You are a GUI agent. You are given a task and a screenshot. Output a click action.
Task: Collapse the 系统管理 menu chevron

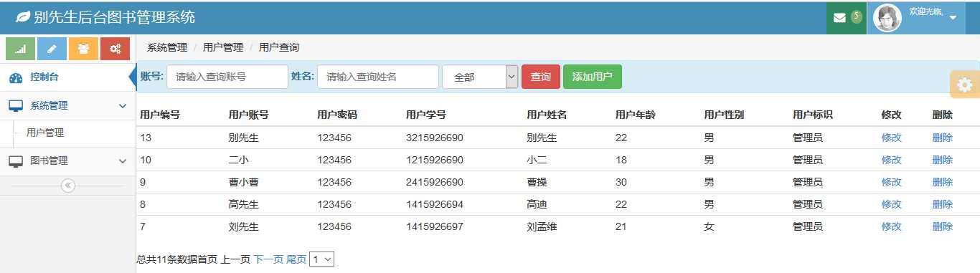[x=122, y=106]
